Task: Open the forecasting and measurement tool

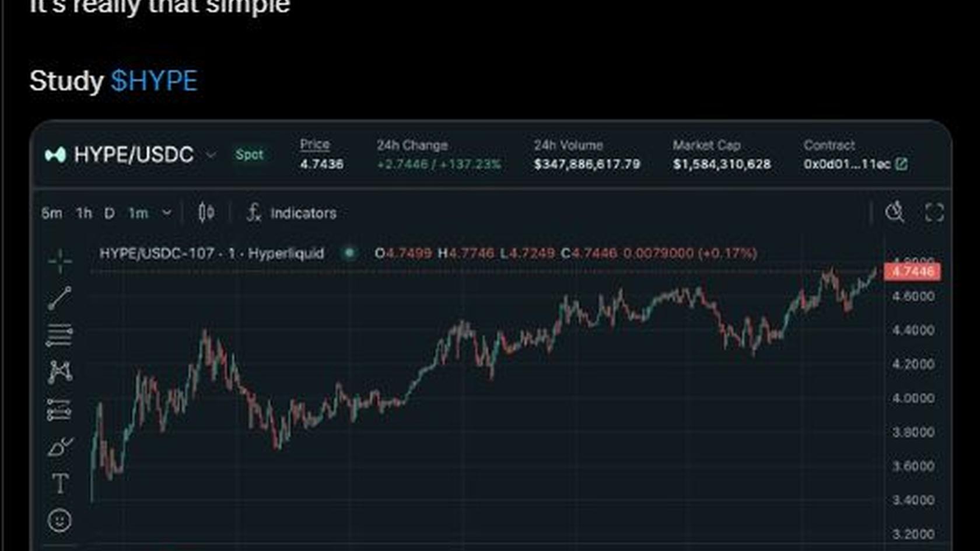Action: (x=60, y=410)
